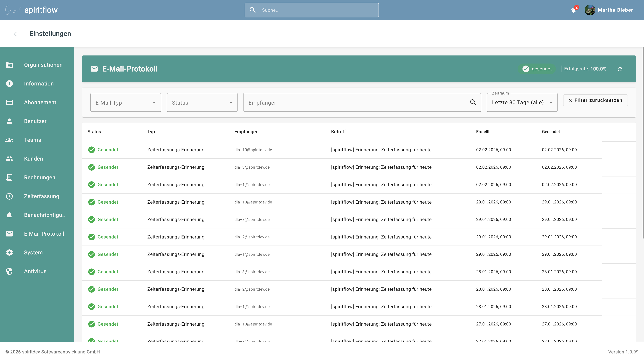Image resolution: width=644 pixels, height=362 pixels.
Task: Click the Einstellungen page title
Action: point(50,34)
